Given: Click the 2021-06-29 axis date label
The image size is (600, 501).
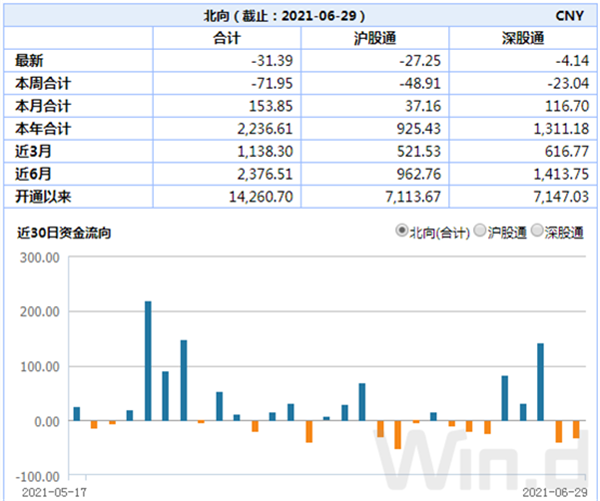Looking at the screenshot, I should pos(555,492).
